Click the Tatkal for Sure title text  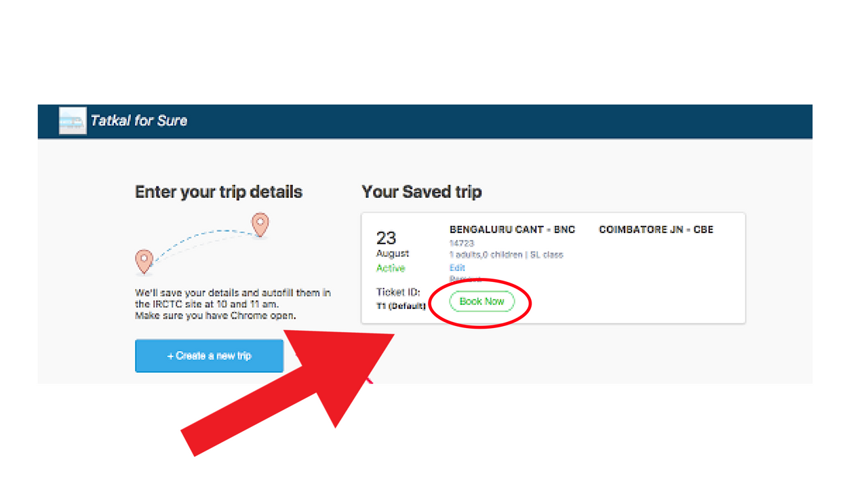pyautogui.click(x=139, y=121)
